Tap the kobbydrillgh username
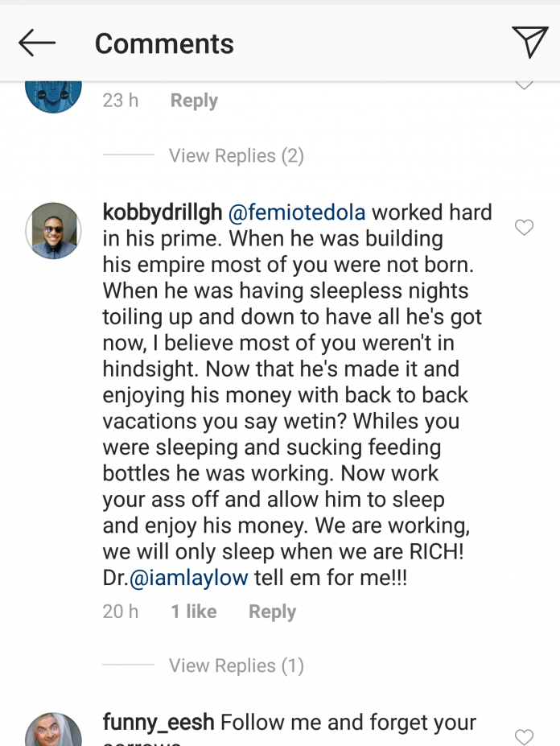Viewport: 560px width, 746px height. (x=161, y=213)
